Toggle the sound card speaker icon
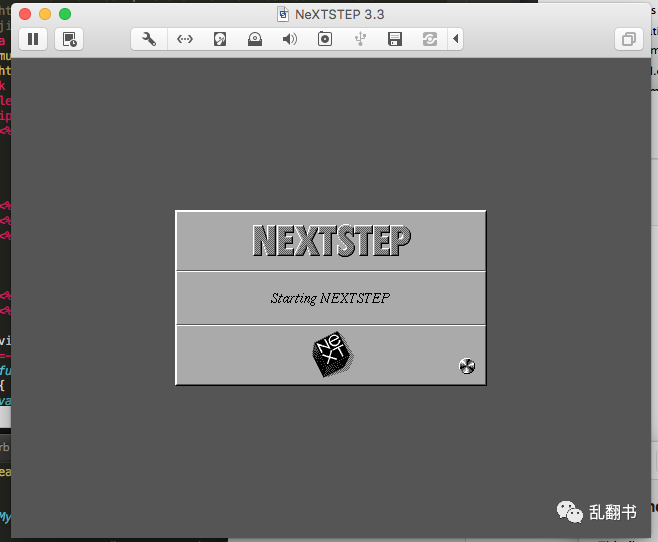The height and width of the screenshot is (542, 658). point(290,39)
